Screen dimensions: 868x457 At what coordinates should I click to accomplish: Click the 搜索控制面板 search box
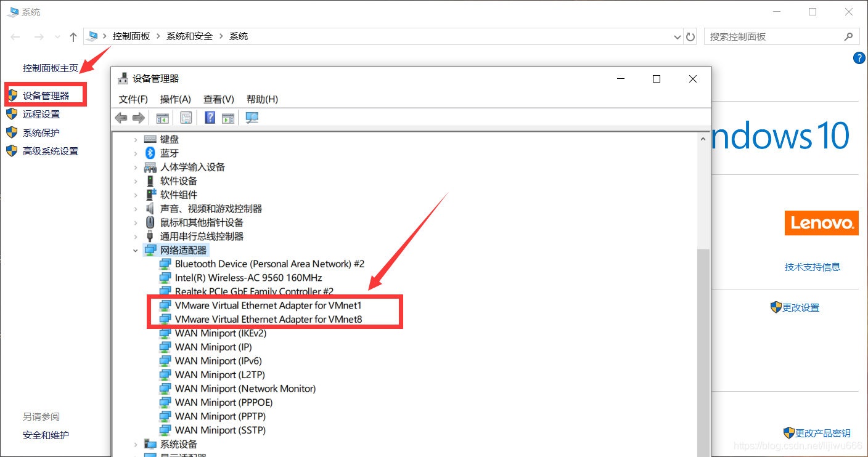(x=782, y=36)
